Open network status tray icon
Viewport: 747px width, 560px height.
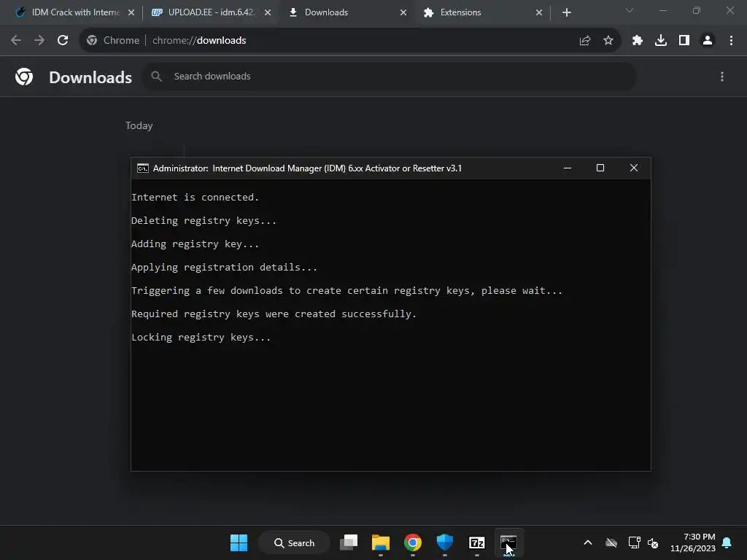coord(634,542)
